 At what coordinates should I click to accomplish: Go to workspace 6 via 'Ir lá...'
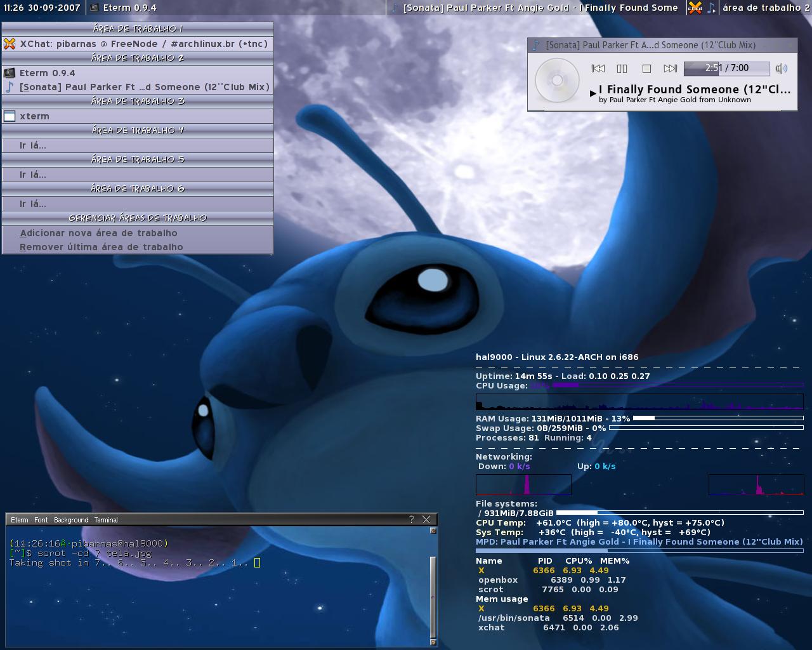point(138,204)
